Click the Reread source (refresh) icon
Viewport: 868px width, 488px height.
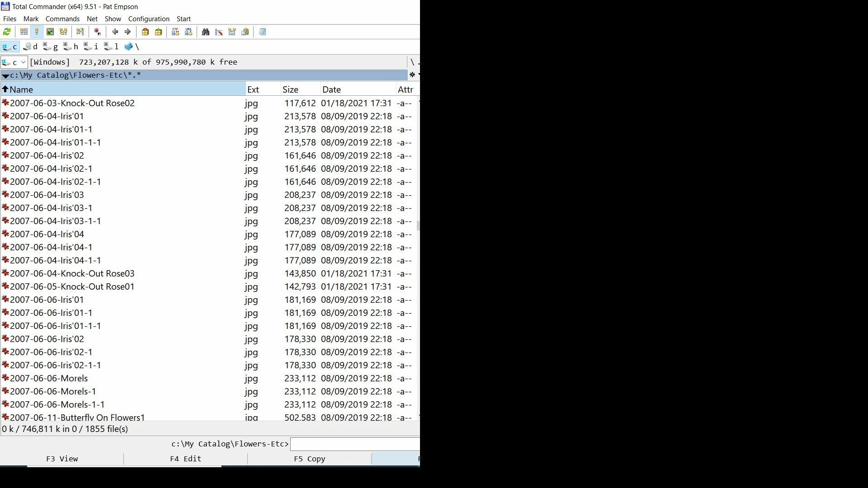click(7, 32)
